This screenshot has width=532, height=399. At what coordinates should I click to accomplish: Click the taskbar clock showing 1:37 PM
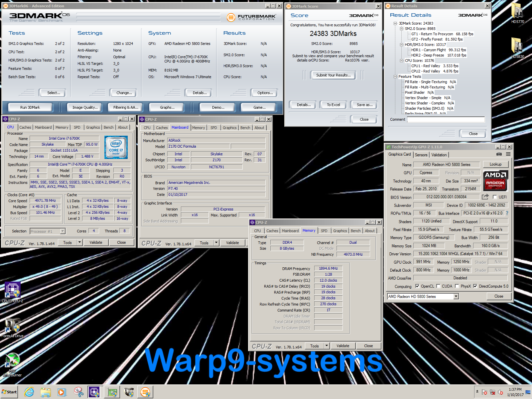pyautogui.click(x=515, y=392)
